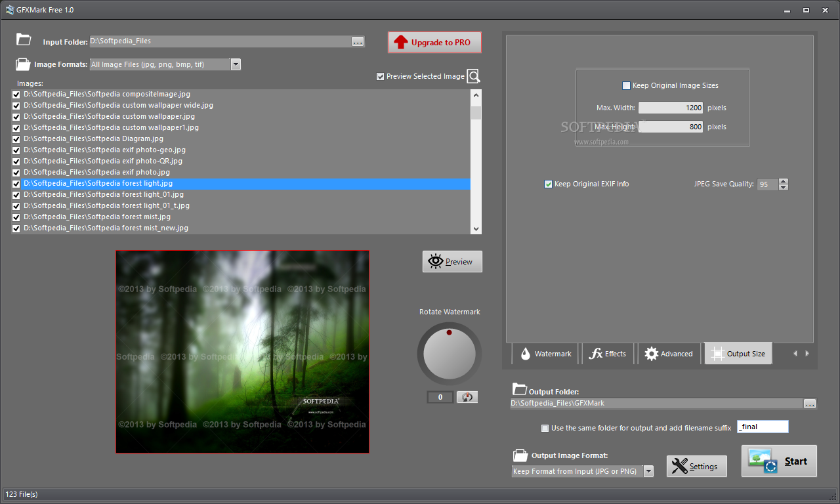Click the Output Folder path field
The image size is (840, 504).
click(657, 404)
